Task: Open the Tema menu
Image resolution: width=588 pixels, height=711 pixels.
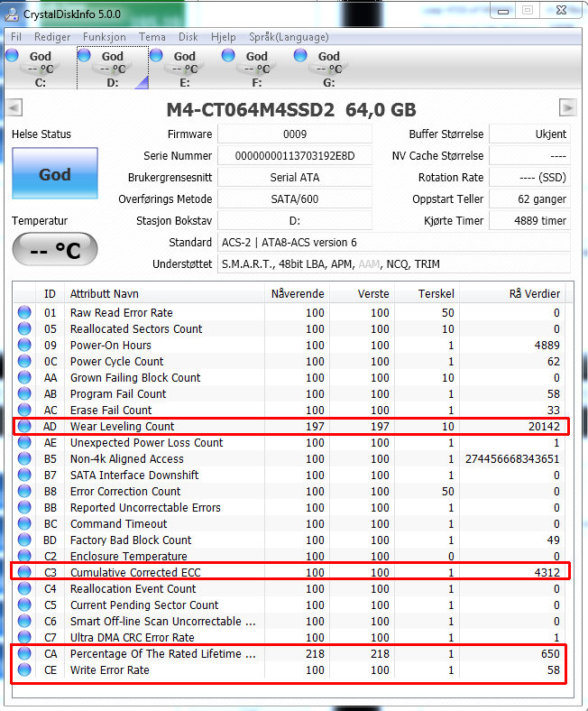Action: (152, 37)
